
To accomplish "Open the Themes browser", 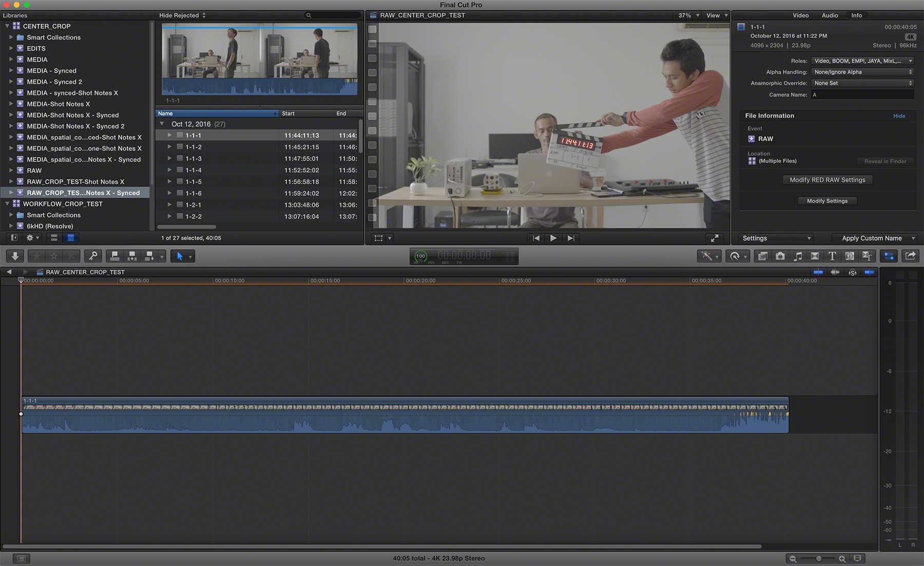I will pos(867,256).
